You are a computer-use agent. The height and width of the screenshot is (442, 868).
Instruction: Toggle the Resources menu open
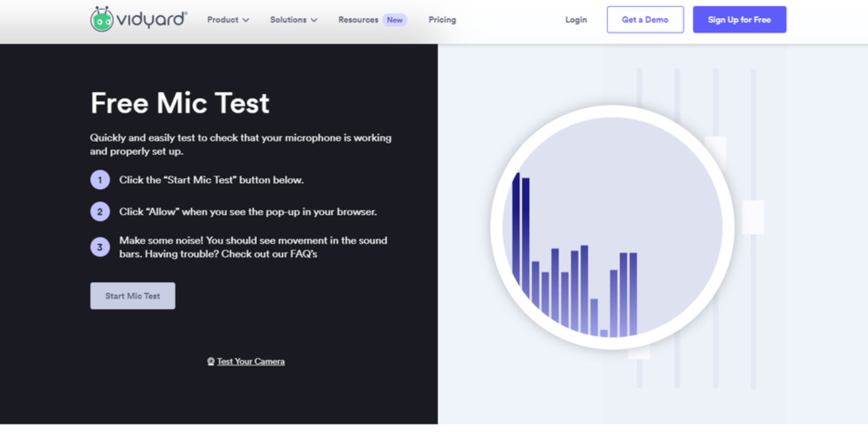pos(358,20)
